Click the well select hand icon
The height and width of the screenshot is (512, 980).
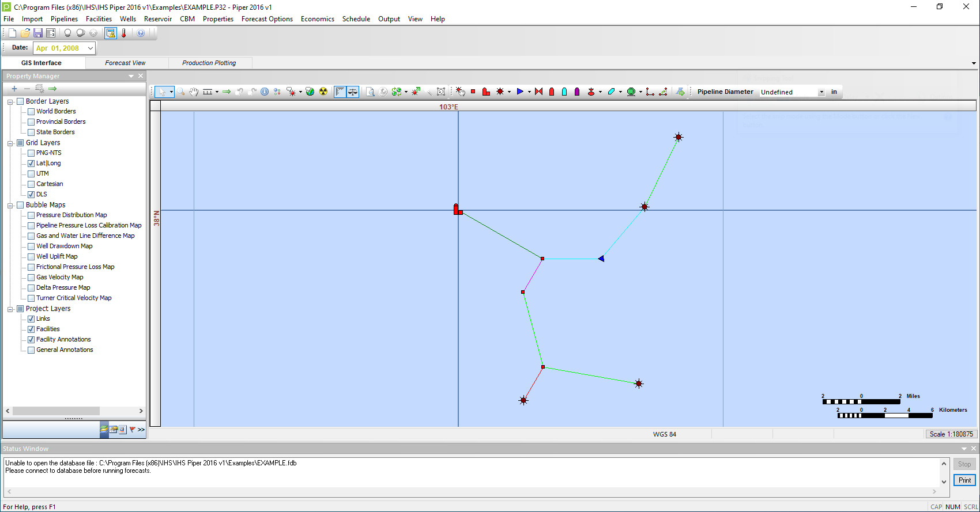point(460,92)
